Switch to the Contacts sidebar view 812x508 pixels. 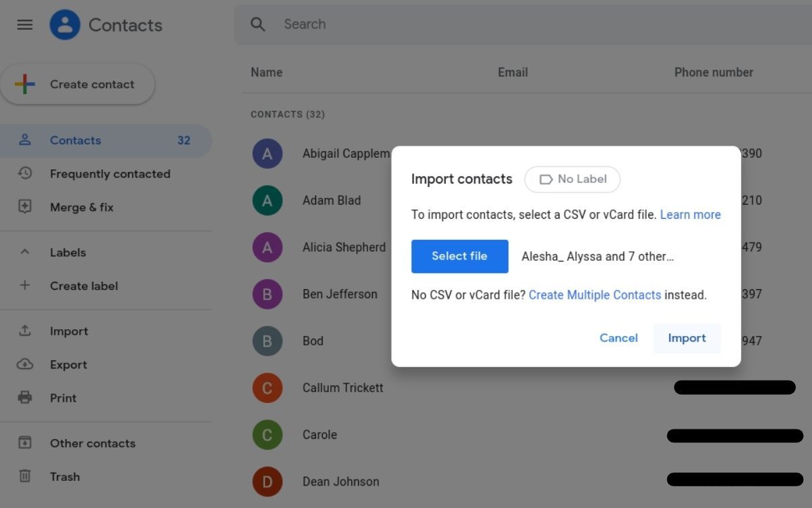75,140
